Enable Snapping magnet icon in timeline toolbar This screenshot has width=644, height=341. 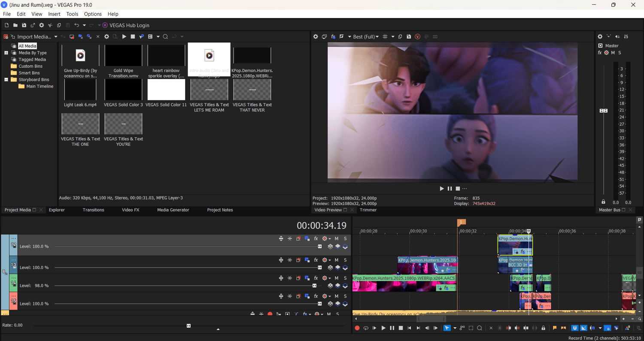(574, 328)
